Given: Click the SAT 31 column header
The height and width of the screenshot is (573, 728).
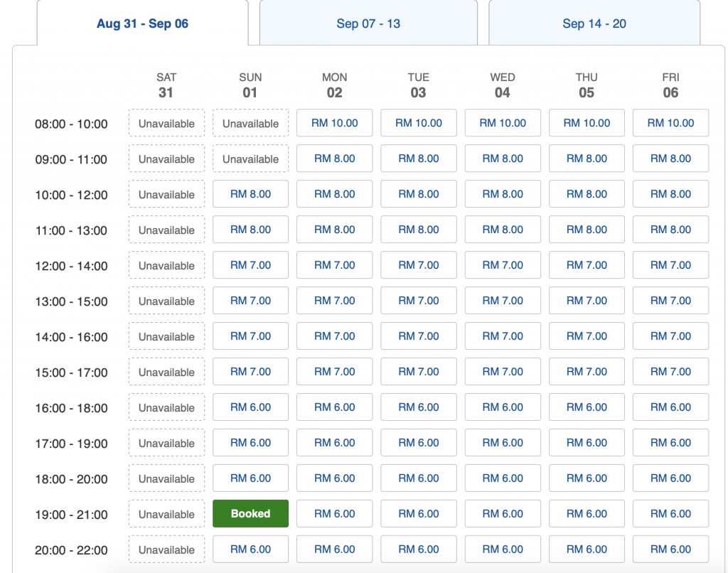Looking at the screenshot, I should (x=166, y=85).
